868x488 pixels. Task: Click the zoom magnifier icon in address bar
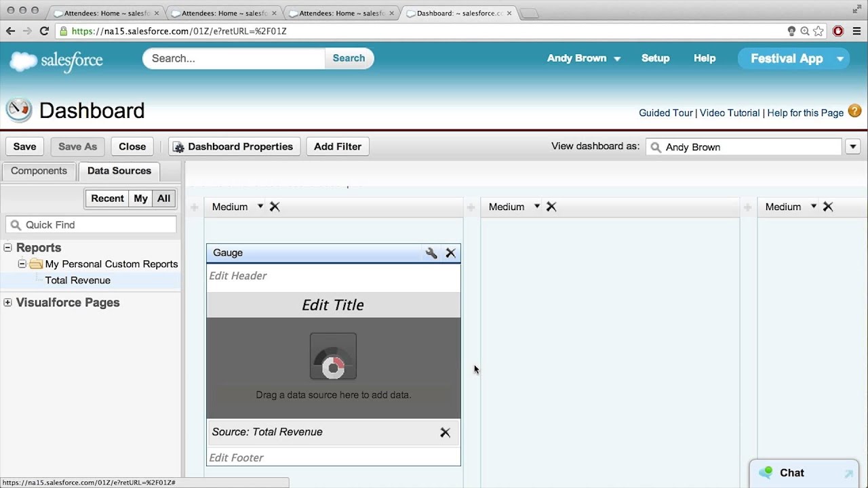[805, 31]
